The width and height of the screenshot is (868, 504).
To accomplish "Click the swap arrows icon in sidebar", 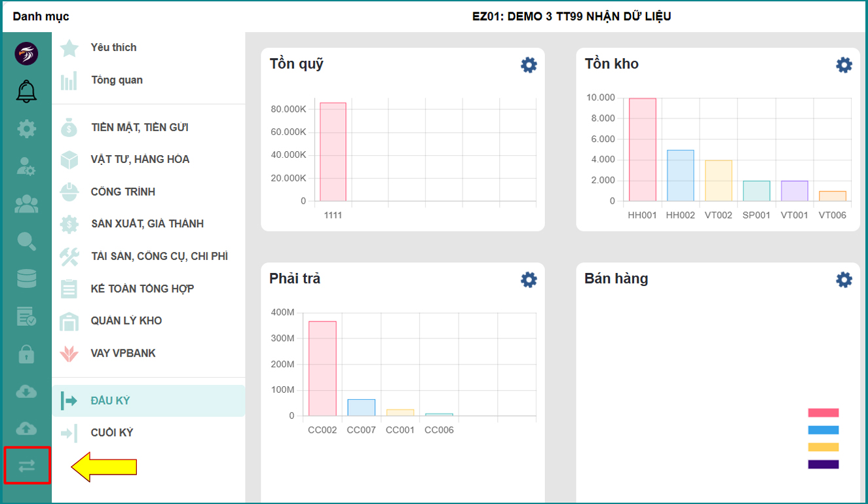I will [x=26, y=466].
